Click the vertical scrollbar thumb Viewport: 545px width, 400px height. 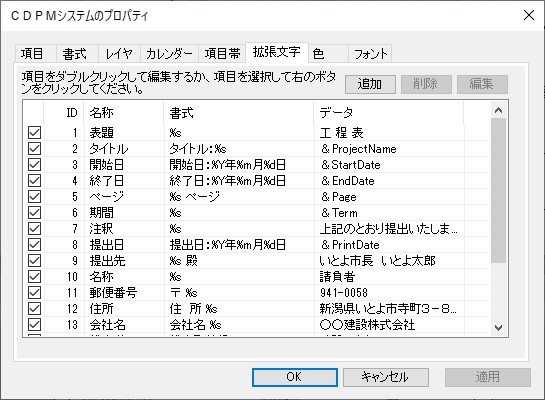point(498,190)
